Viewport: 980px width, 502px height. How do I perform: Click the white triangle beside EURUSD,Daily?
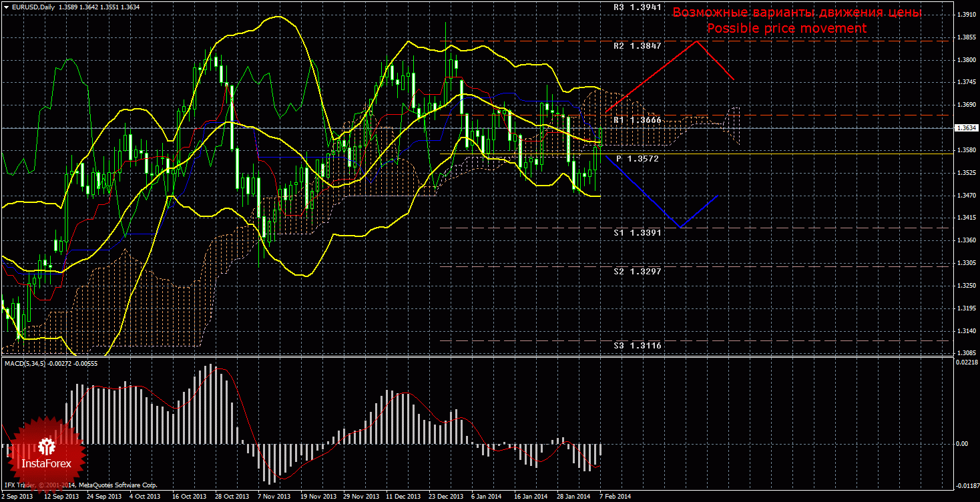[x=7, y=7]
